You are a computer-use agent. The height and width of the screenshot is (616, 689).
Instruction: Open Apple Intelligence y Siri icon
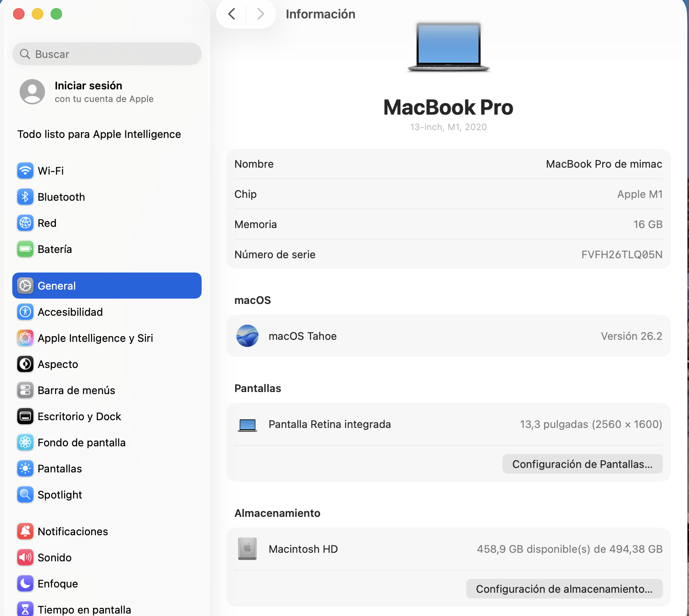[25, 338]
